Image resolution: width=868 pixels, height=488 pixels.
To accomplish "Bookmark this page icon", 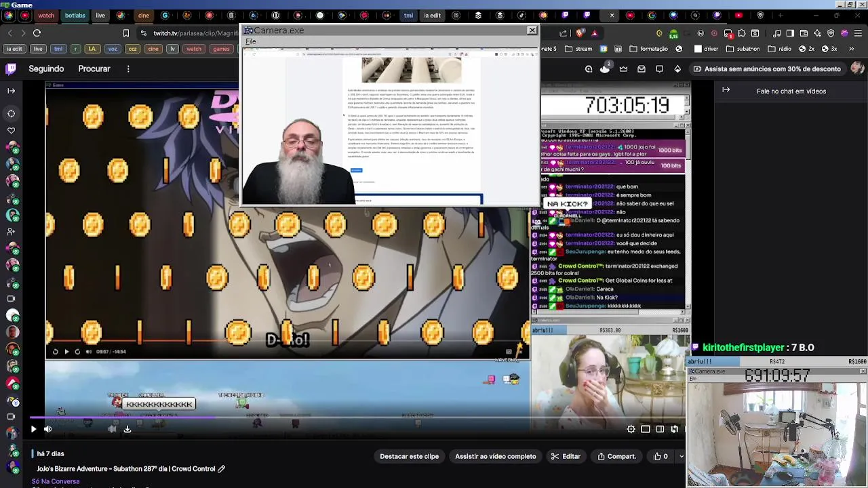I will click(x=125, y=33).
